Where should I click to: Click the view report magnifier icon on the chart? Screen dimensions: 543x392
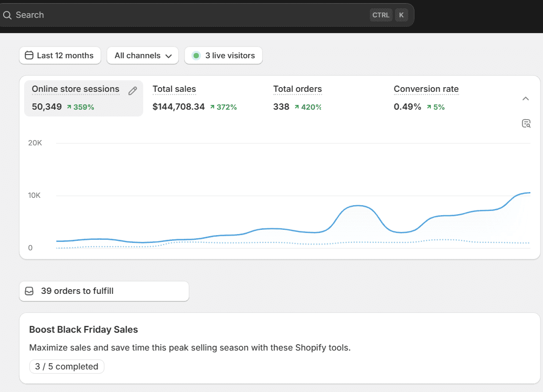526,123
